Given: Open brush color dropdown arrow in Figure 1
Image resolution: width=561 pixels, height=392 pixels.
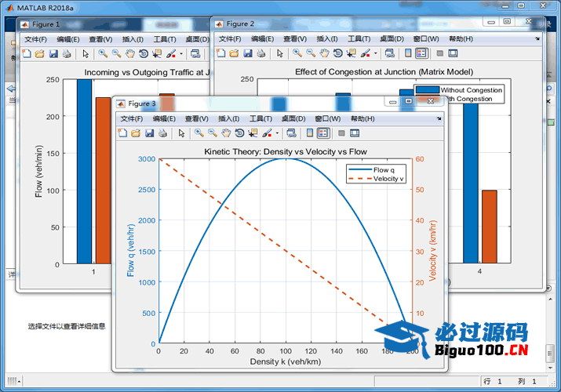Looking at the screenshot, I should (181, 53).
